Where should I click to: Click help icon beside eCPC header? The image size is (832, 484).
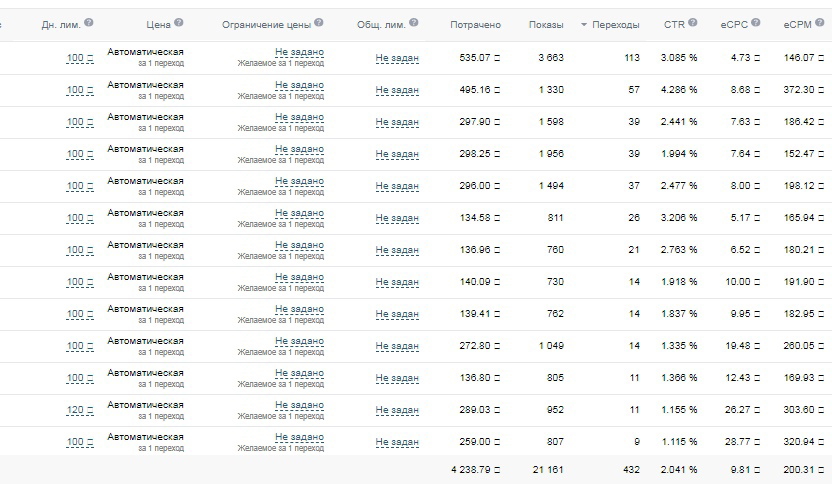click(x=756, y=22)
